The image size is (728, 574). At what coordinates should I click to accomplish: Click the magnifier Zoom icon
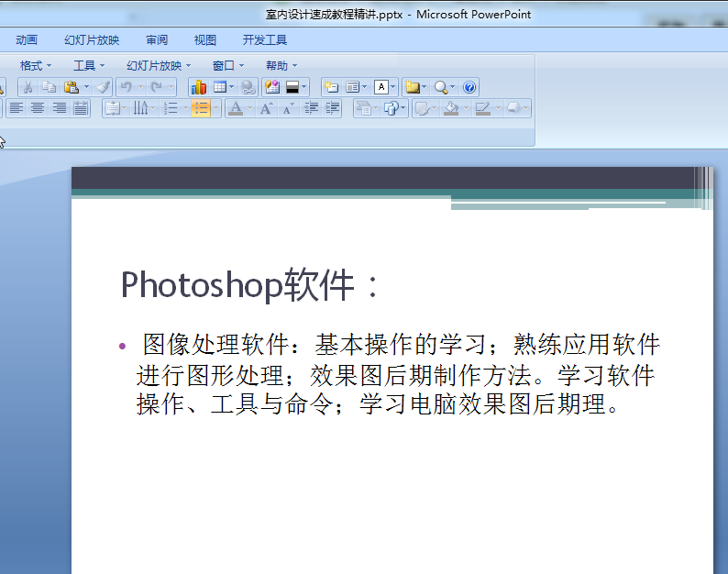point(441,87)
